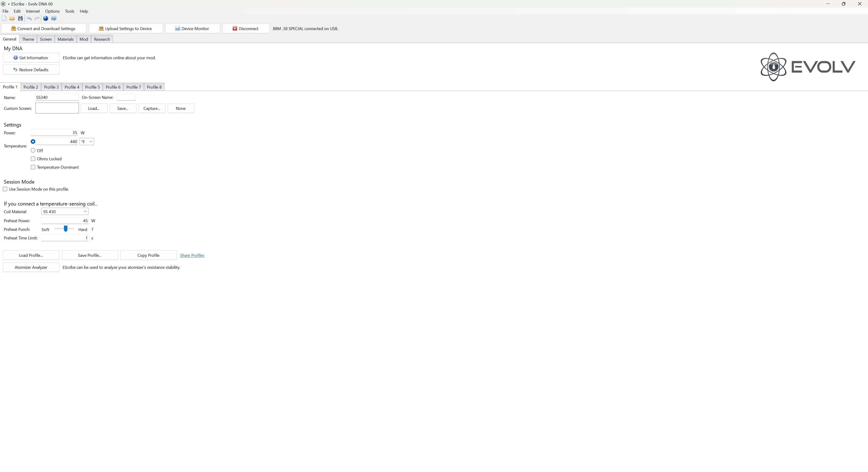The width and height of the screenshot is (868, 472).
Task: Open Device Monitor
Action: (192, 29)
